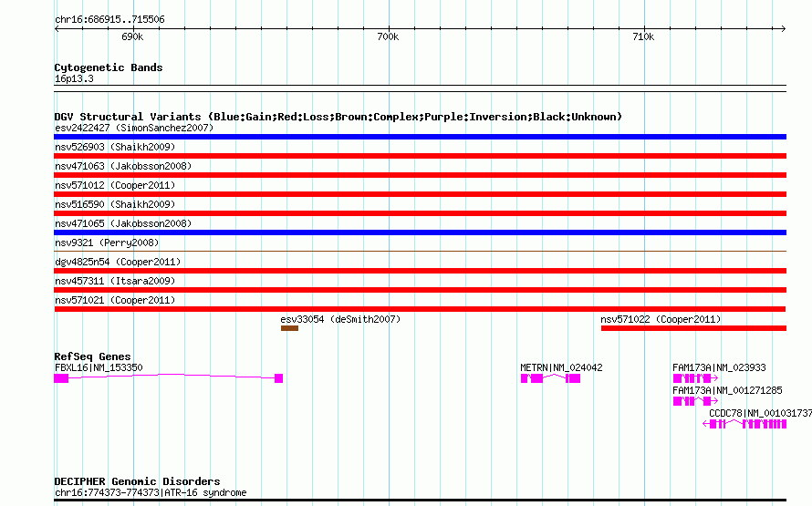The width and height of the screenshot is (812, 506).
Task: Open the nsv457311 (Itsara2009) loss bar
Action: point(420,290)
